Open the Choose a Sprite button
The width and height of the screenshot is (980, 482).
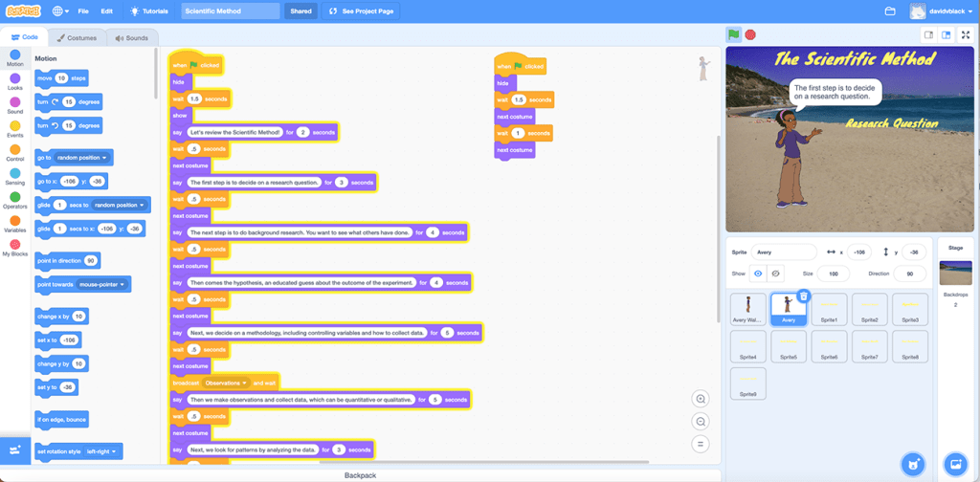912,464
